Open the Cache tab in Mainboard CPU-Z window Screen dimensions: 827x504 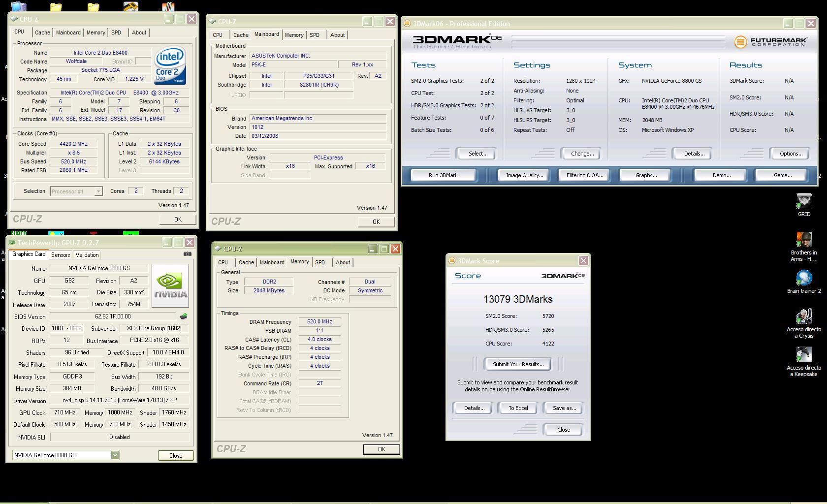(241, 35)
